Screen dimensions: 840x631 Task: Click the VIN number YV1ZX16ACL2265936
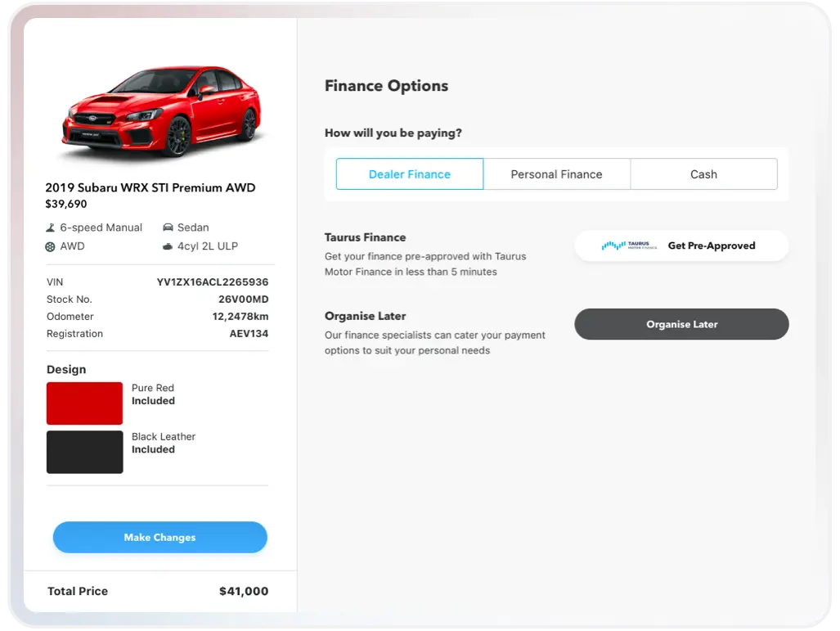[x=213, y=282]
